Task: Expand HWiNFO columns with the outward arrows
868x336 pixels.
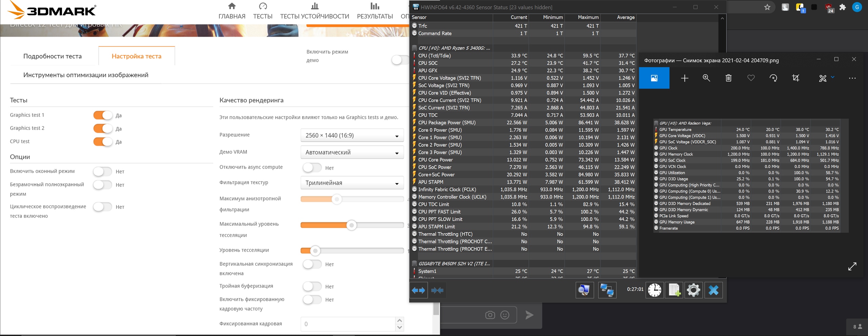Action: pos(418,290)
